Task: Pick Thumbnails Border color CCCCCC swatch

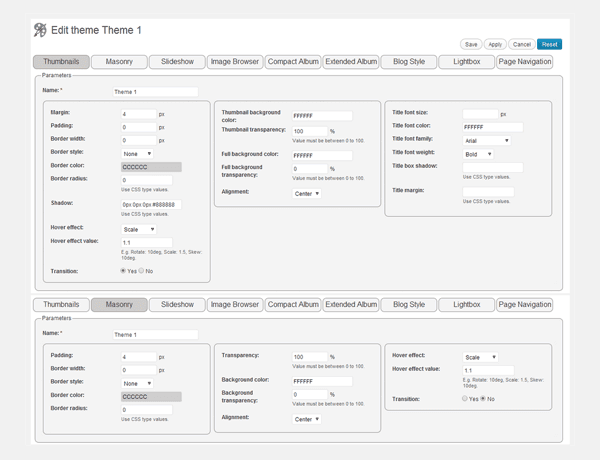Action: (151, 167)
